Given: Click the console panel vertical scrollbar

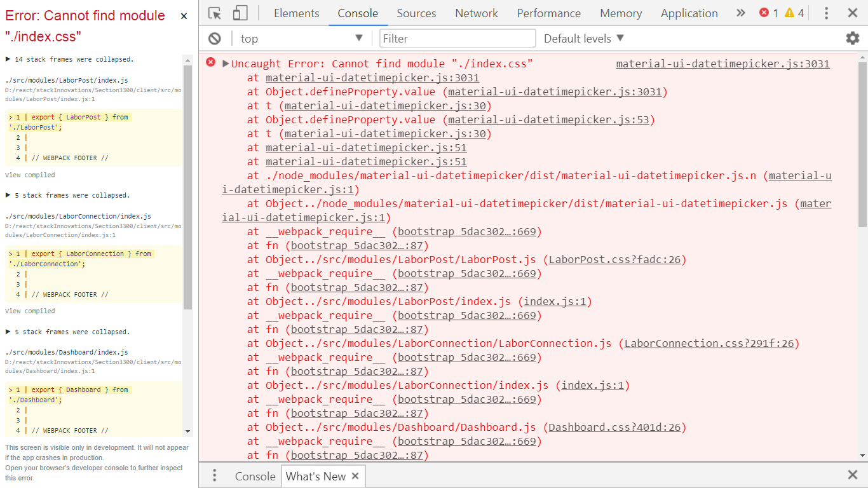Looking at the screenshot, I should (x=862, y=144).
